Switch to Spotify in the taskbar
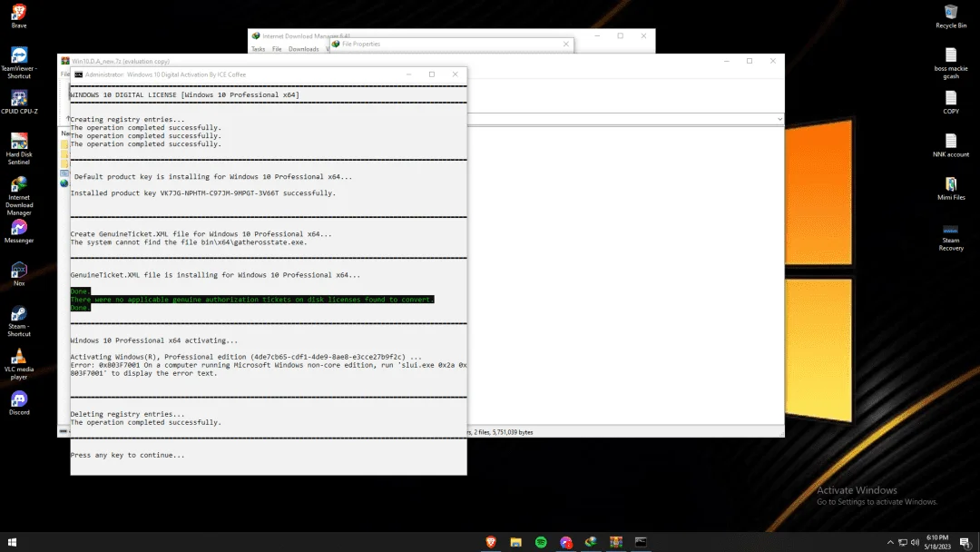This screenshot has height=552, width=980. tap(541, 542)
